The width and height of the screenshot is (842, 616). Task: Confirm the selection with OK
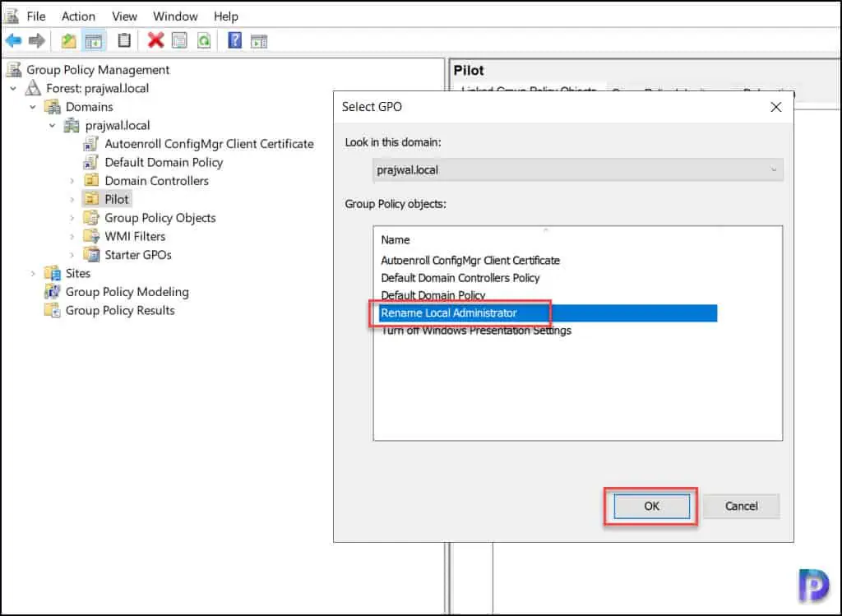651,506
